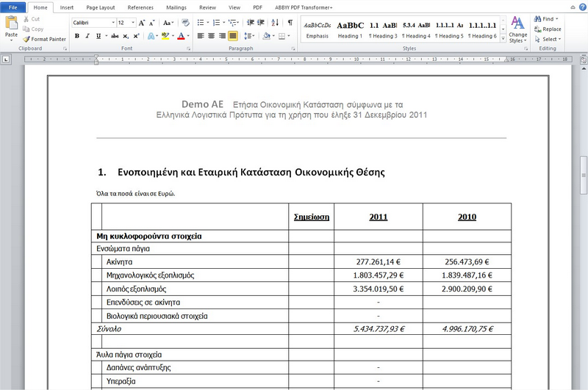The width and height of the screenshot is (588, 390).
Task: Click Replace in Editing group
Action: 548,29
